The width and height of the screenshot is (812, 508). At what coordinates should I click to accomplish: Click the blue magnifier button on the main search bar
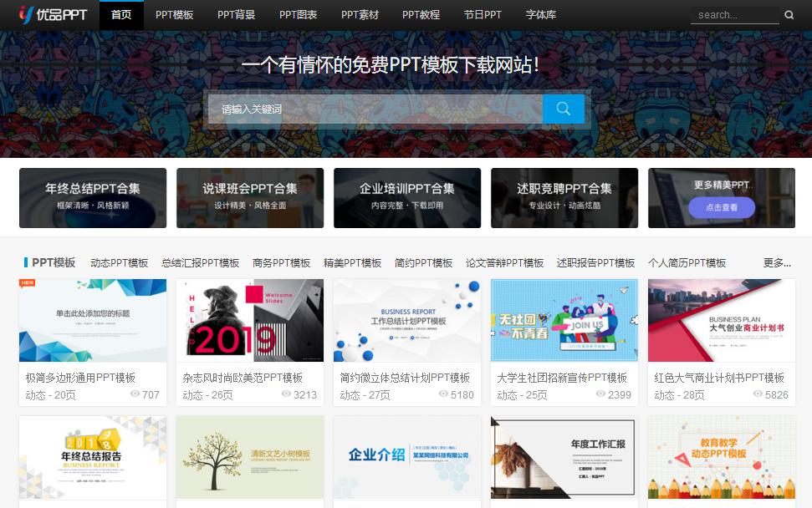pos(564,109)
